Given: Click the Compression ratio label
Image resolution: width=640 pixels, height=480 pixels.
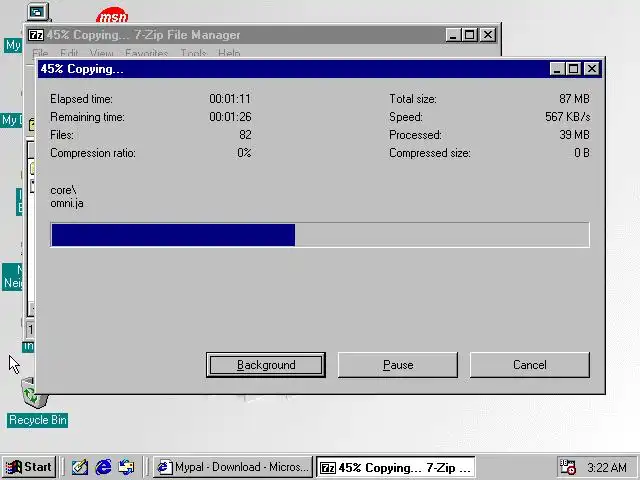Looking at the screenshot, I should [93, 153].
